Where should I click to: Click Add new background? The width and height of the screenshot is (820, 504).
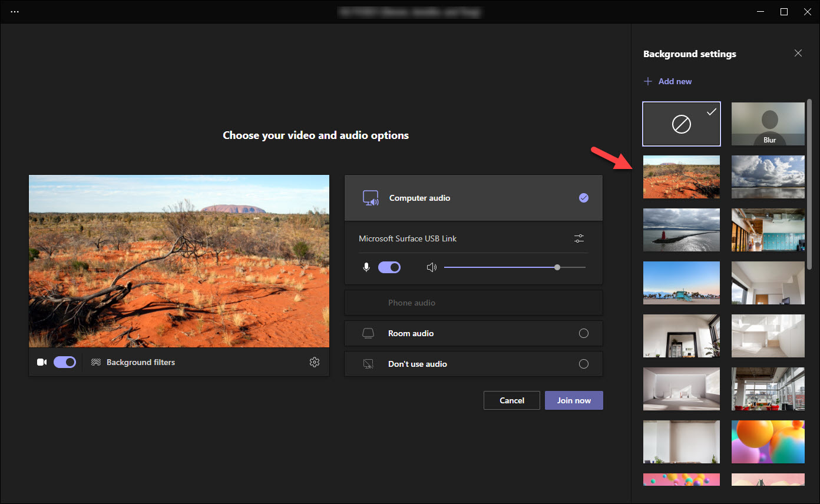point(668,81)
